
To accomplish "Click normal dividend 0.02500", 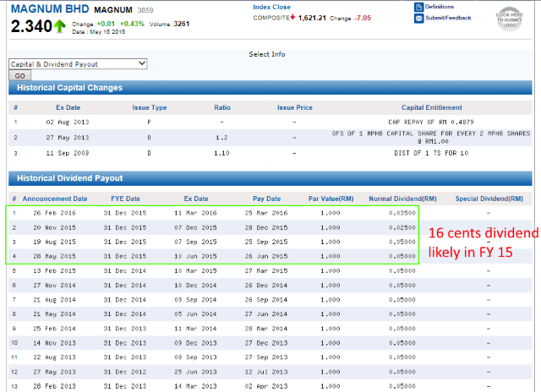I will 402,227.
